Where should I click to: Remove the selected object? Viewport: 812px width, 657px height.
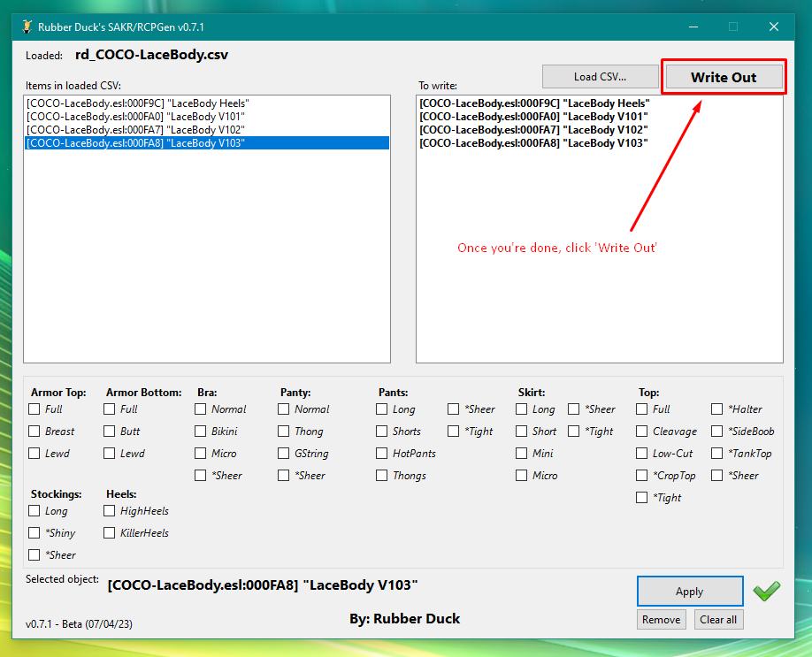[x=662, y=620]
